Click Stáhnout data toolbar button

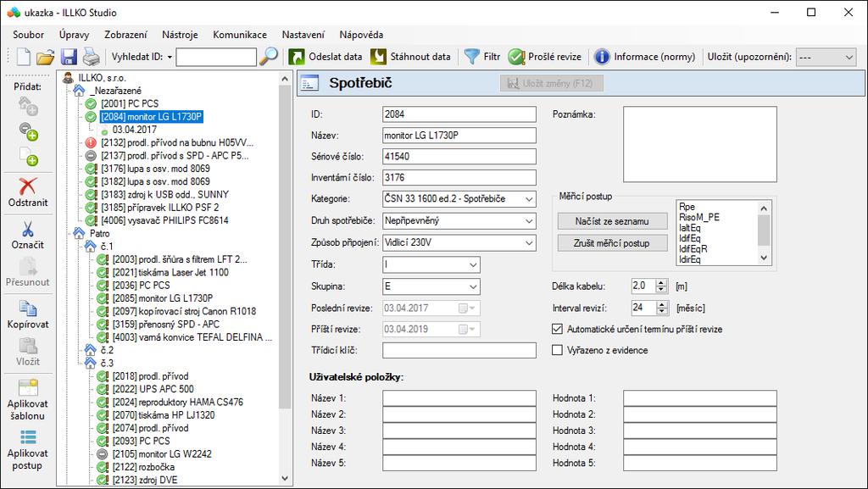[410, 57]
